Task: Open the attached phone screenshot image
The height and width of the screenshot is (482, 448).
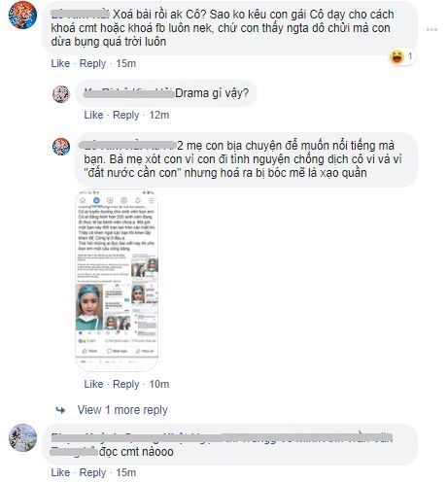Action: (117, 280)
